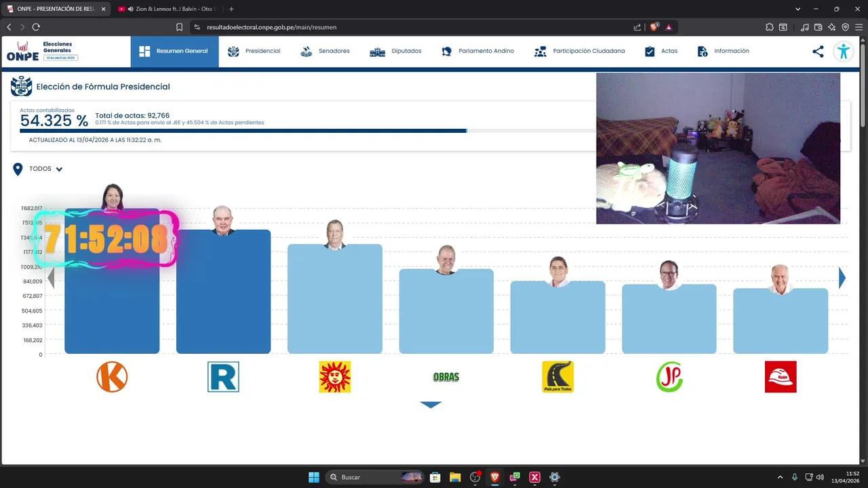Click the Senadores icon in navigation
Image resolution: width=868 pixels, height=488 pixels.
tap(307, 52)
